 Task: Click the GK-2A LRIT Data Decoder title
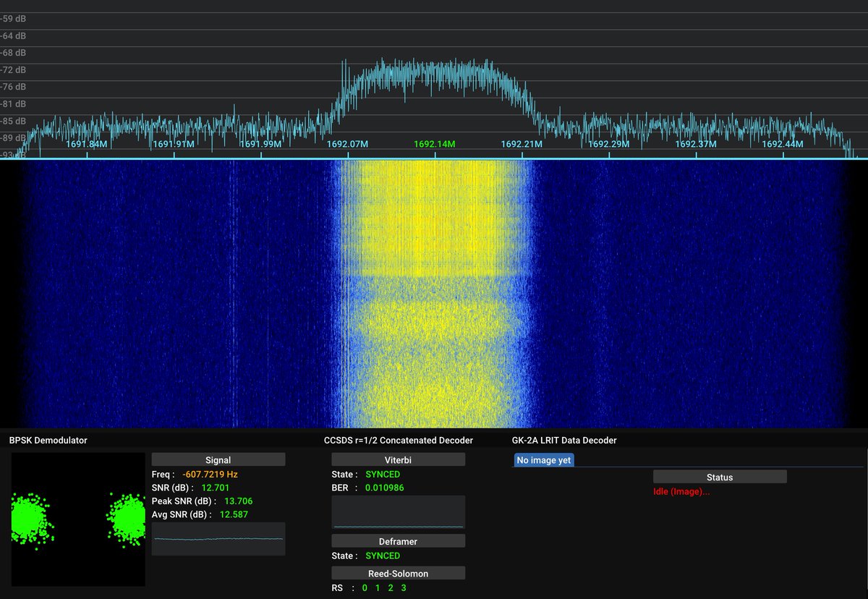(x=564, y=440)
